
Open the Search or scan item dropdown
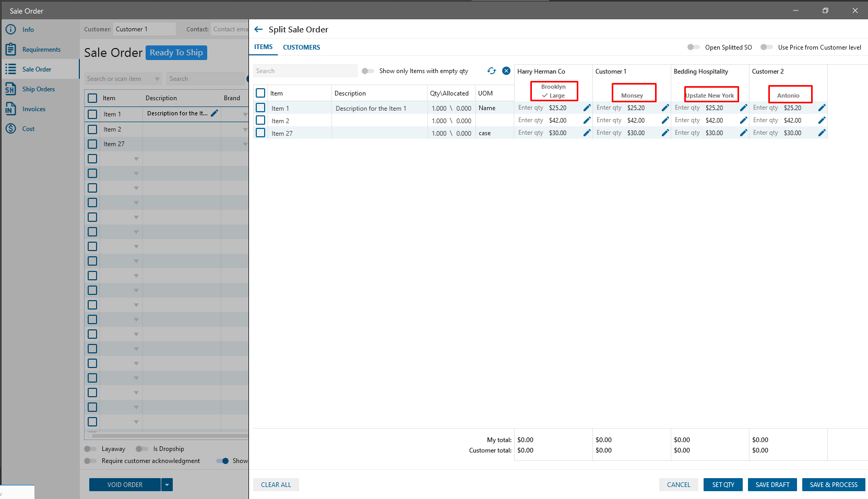(x=157, y=79)
